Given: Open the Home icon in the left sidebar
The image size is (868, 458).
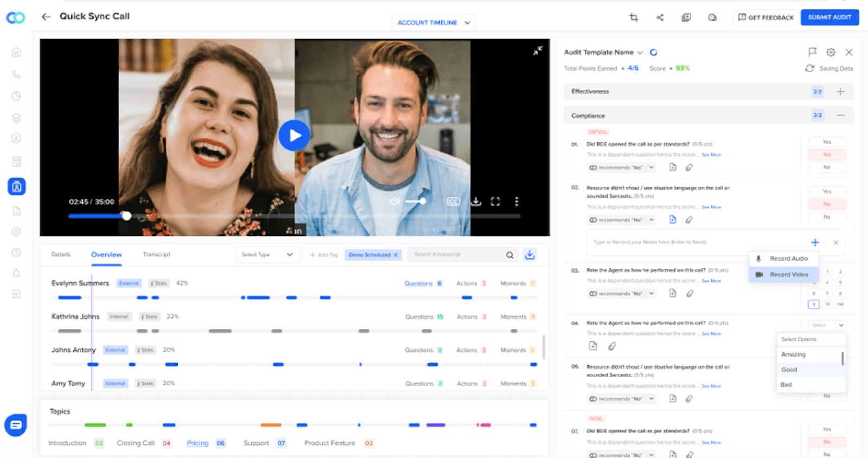Looking at the screenshot, I should (x=16, y=52).
